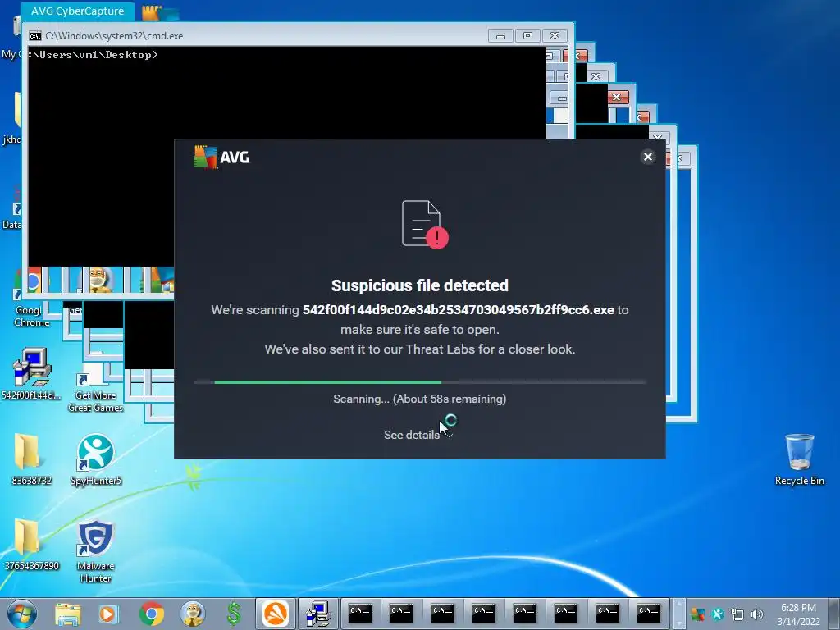Click the AVG CyberCapture title tab
The height and width of the screenshot is (630, 840).
point(77,11)
